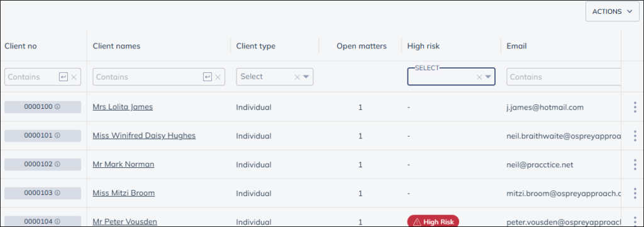Screen dimensions: 644x227
Task: Clear the Client no filter field
Action: [x=74, y=77]
